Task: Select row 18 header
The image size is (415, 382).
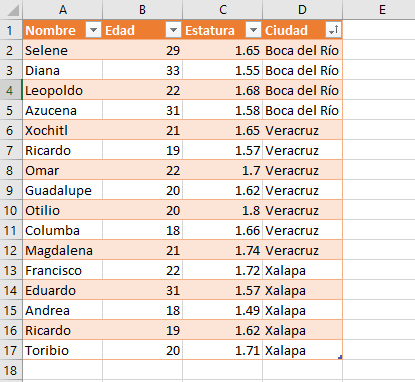Action: pos(11,370)
